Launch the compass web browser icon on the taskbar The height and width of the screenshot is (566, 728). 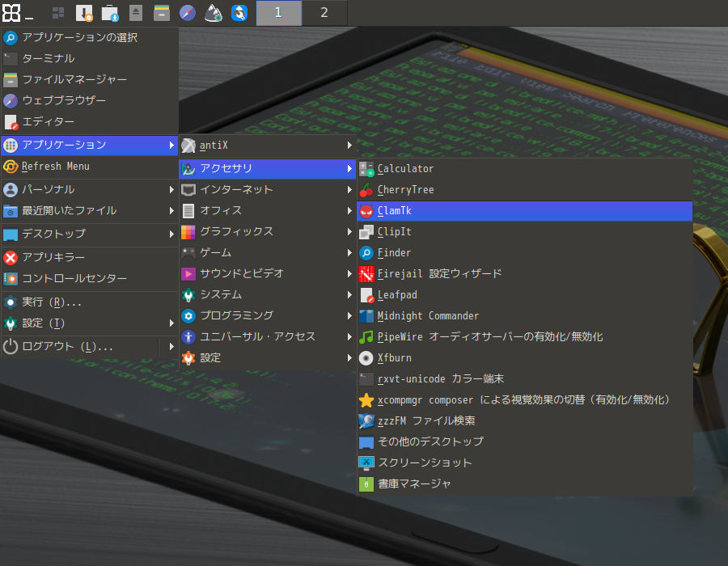188,13
